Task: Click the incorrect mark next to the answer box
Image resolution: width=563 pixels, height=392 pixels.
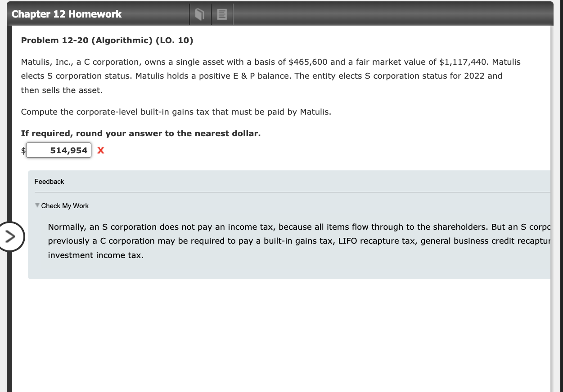Action: click(100, 151)
